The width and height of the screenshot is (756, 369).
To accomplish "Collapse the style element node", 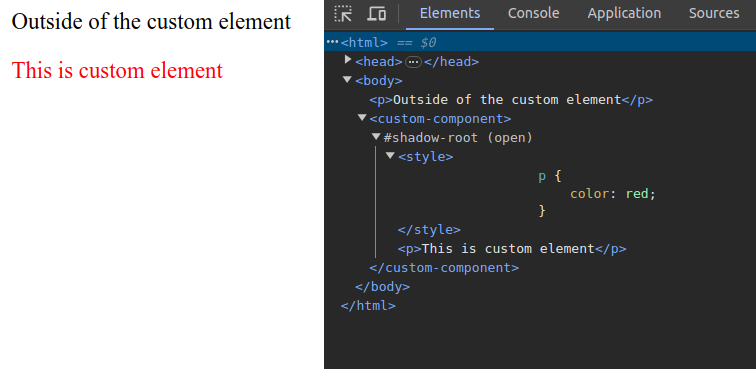I will [x=390, y=155].
